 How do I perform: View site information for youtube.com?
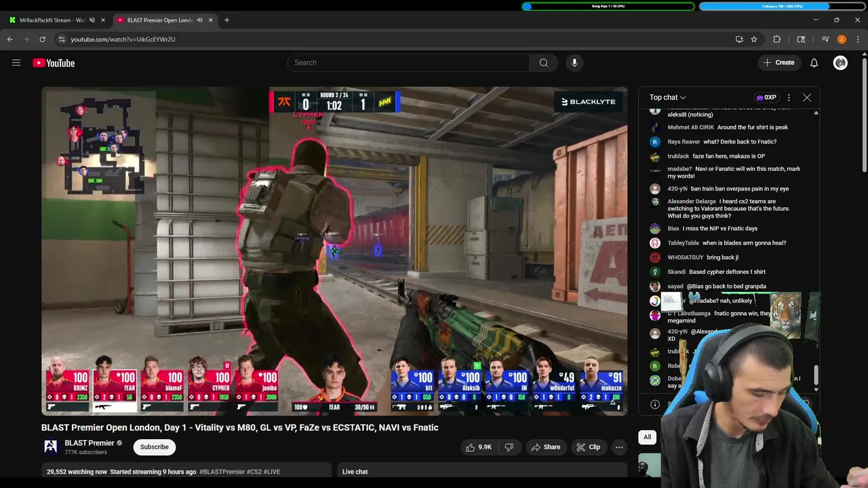click(62, 39)
